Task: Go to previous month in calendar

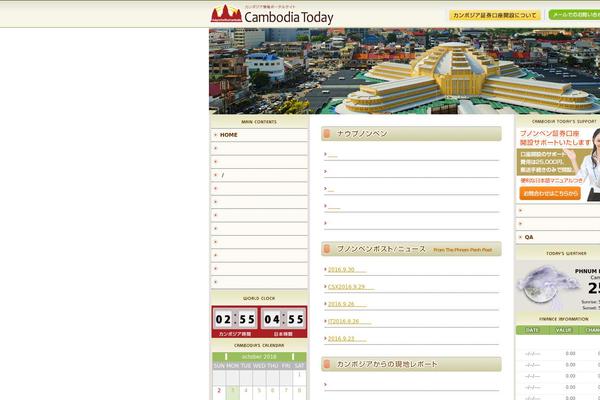Action: point(226,357)
